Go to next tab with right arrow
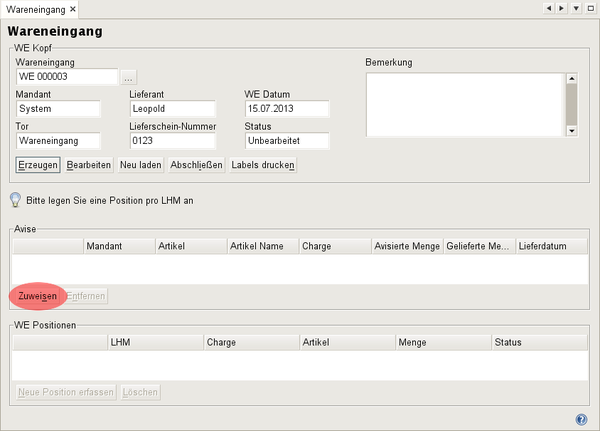The image size is (600, 431). [x=561, y=8]
